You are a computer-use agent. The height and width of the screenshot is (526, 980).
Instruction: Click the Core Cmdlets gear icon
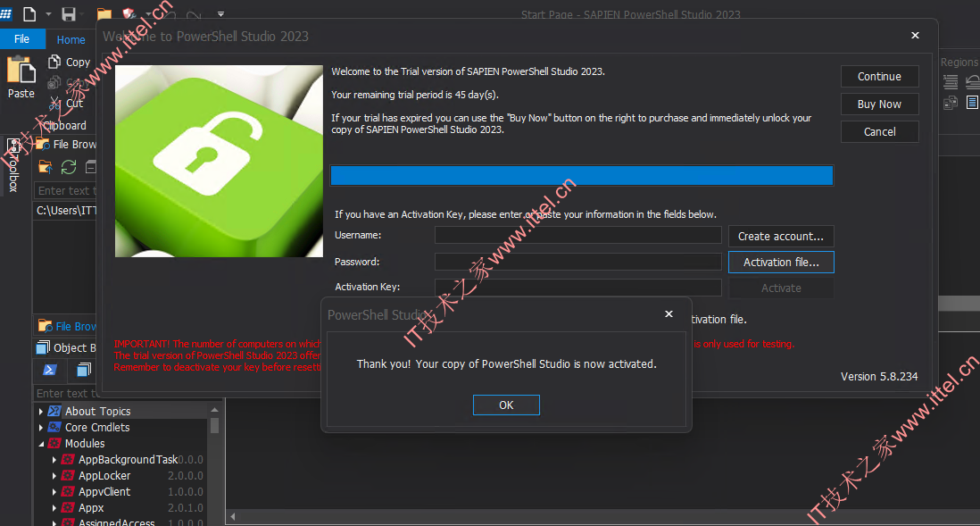[x=54, y=427]
